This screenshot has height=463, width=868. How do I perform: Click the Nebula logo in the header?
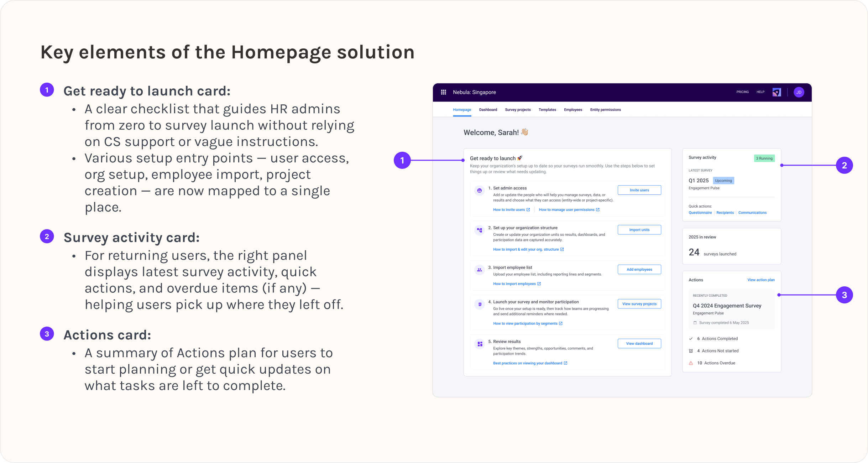777,92
